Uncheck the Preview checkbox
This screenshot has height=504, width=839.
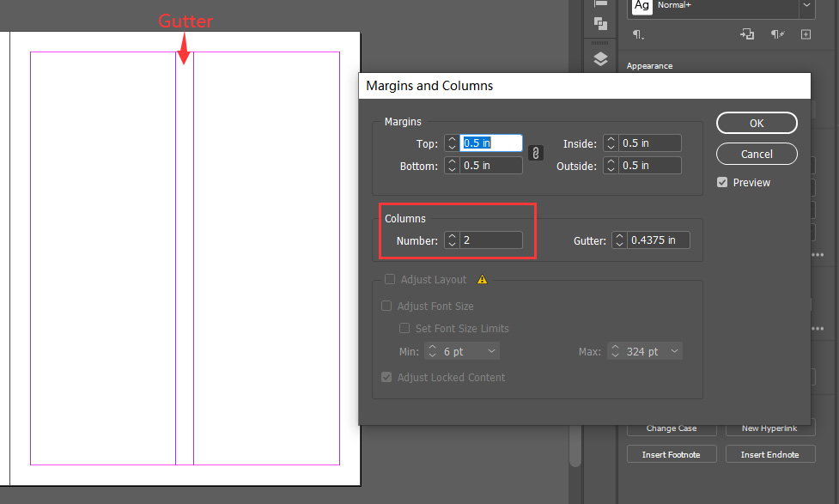[x=722, y=182]
